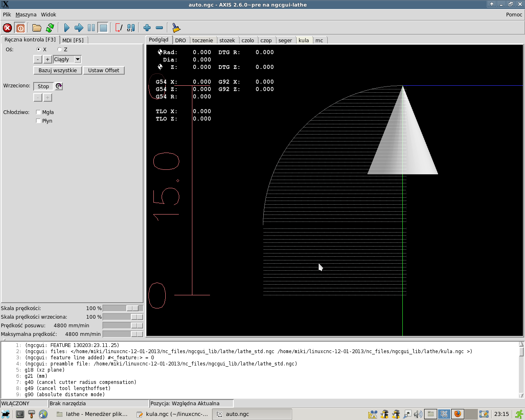Open the Maszyna menu
The height and width of the screenshot is (420, 525).
26,14
